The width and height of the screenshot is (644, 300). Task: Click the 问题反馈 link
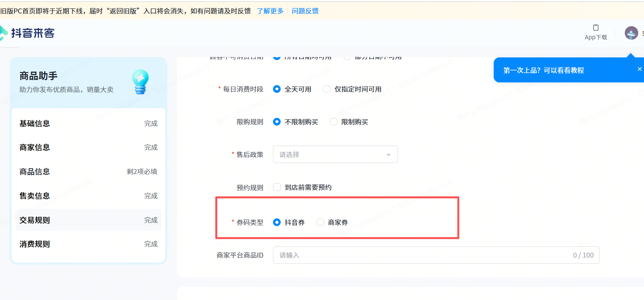click(305, 11)
